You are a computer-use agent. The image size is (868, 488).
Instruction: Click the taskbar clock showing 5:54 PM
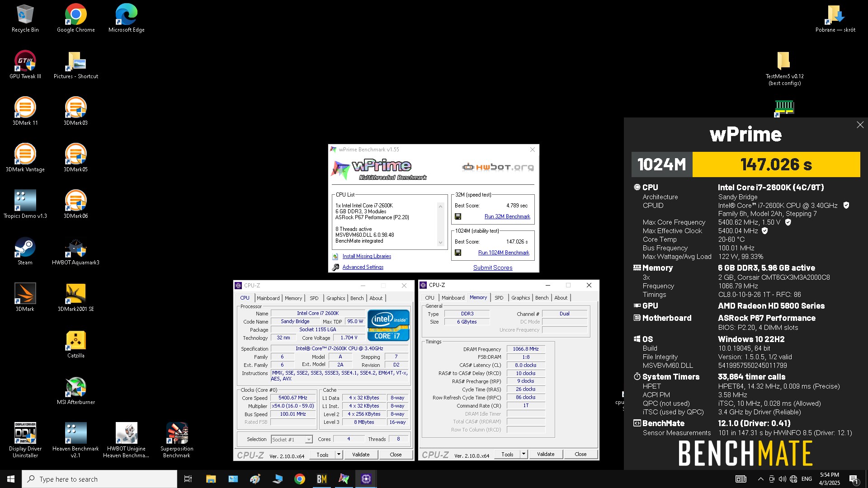(x=829, y=479)
